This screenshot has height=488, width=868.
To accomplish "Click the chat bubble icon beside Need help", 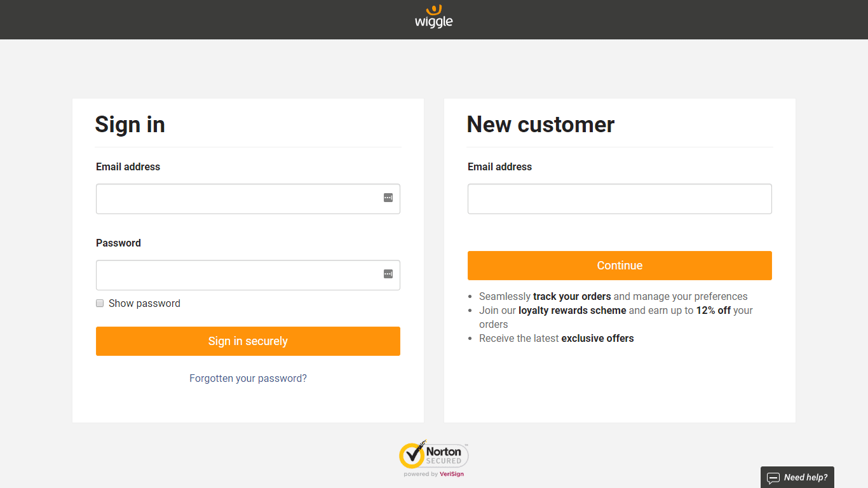I will tap(773, 478).
